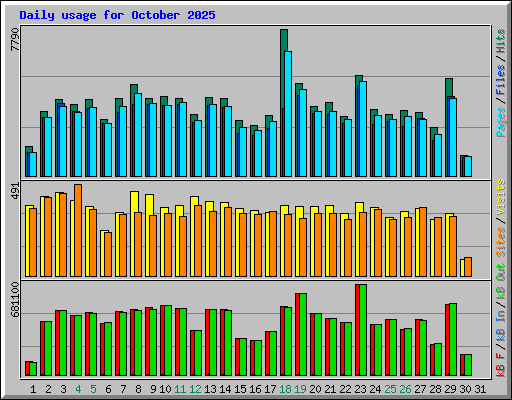Click the day 18 label on the x-axis
The width and height of the screenshot is (512, 400).
[x=285, y=389]
